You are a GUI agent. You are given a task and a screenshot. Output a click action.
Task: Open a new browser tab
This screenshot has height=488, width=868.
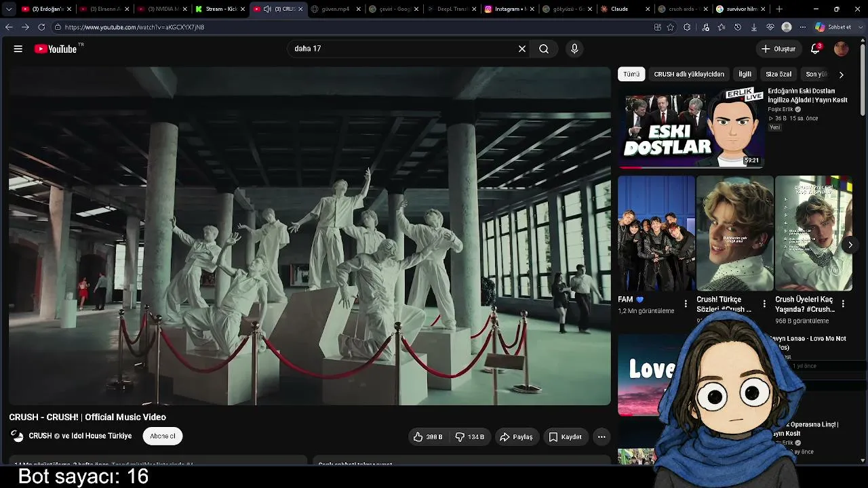point(779,9)
